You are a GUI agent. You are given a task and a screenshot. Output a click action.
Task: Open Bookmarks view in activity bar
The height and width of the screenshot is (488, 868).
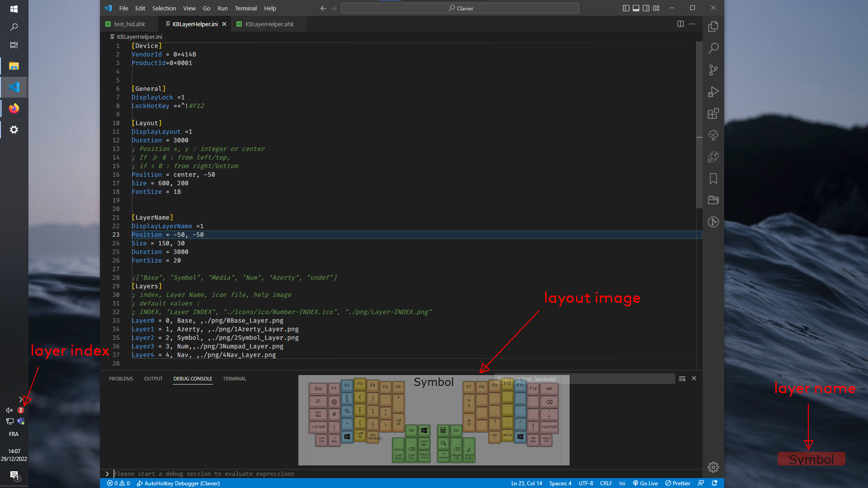[x=713, y=178]
